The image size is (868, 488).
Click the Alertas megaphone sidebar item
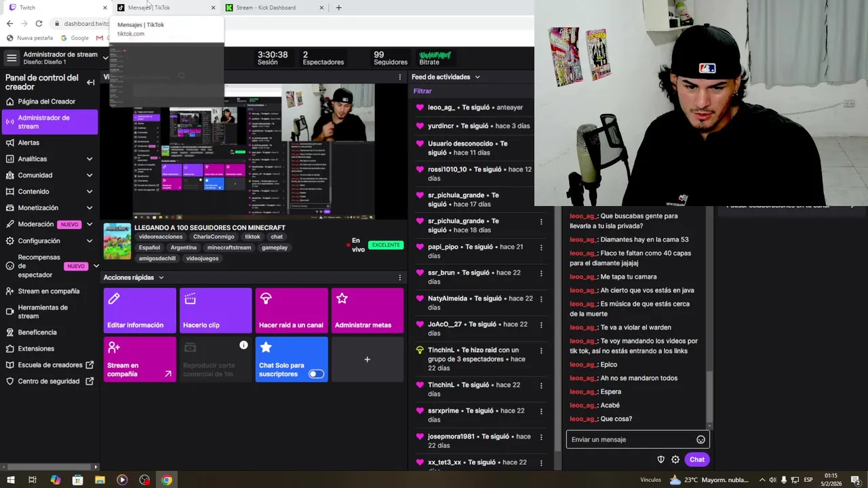(x=49, y=143)
